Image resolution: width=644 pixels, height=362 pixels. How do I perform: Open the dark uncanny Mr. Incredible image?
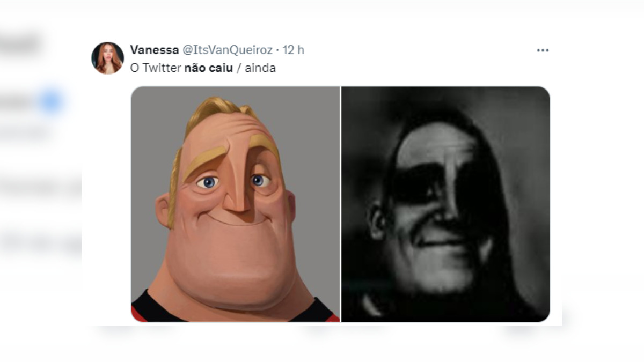pos(445,204)
